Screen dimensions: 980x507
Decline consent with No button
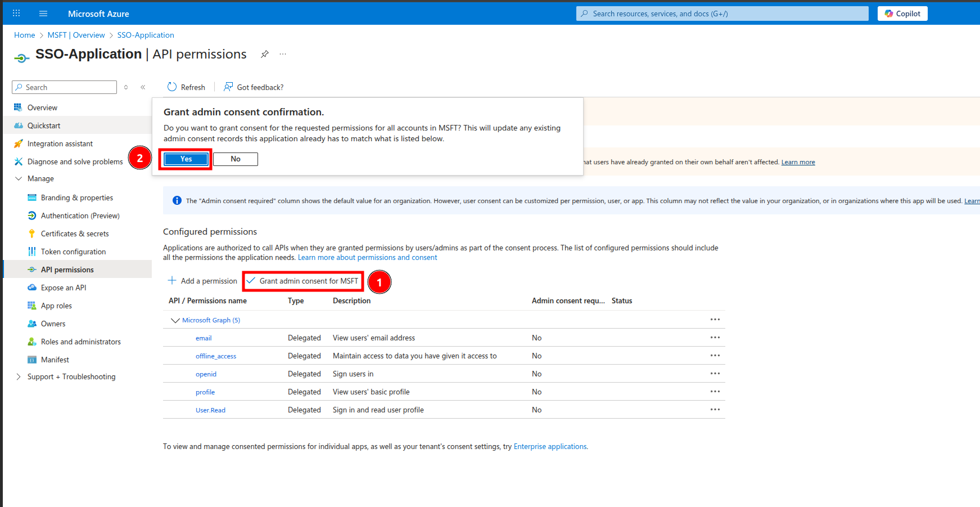coord(236,159)
